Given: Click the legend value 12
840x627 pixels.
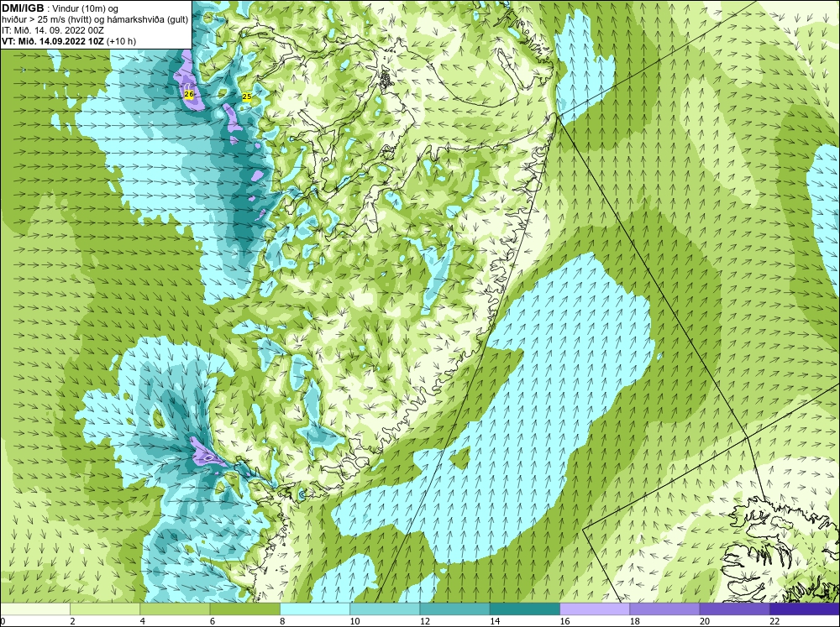Looking at the screenshot, I should click(424, 621).
